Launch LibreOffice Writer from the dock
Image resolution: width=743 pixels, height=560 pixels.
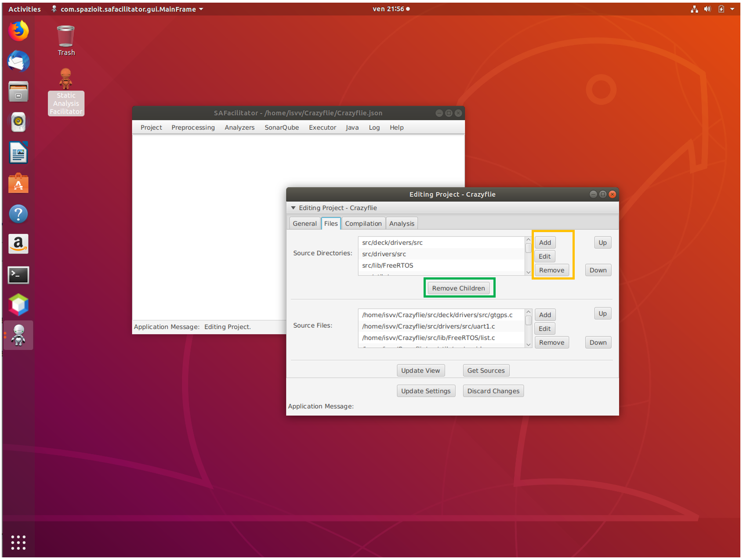coord(18,153)
